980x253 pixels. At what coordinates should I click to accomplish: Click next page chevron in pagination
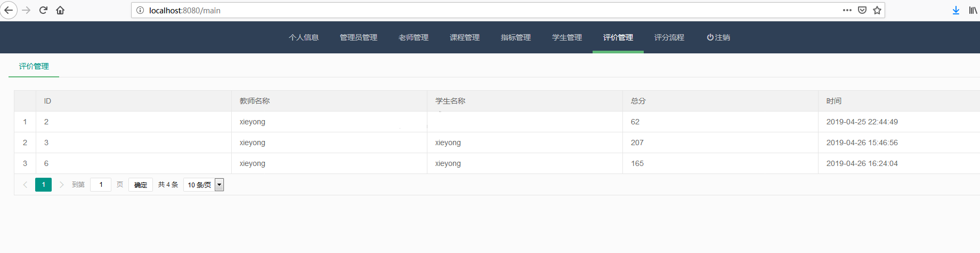coord(61,185)
